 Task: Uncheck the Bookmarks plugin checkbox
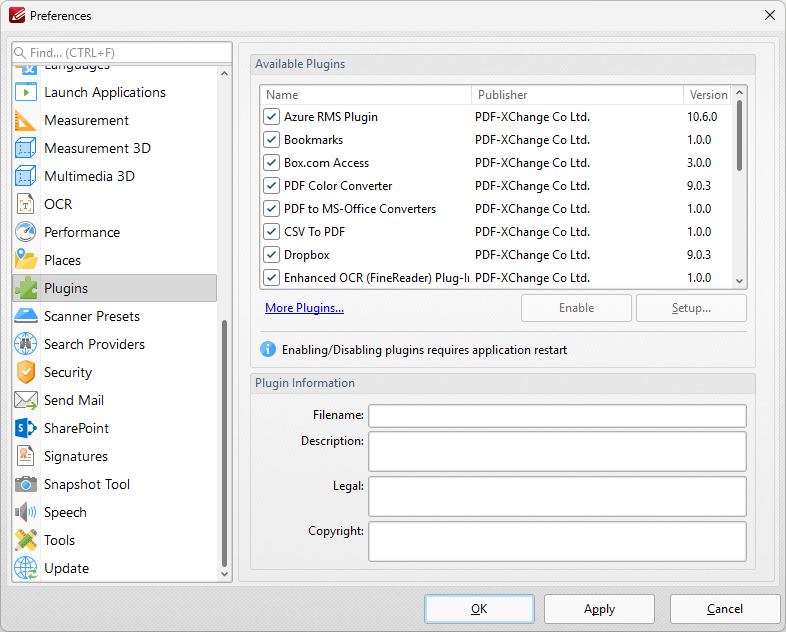[x=271, y=140]
